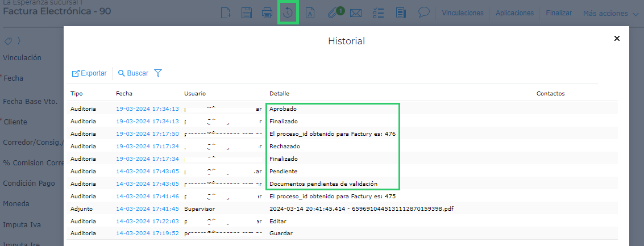This screenshot has height=246, width=644.
Task: Click 'Factura Electrónica - 90' page title
Action: (57, 11)
